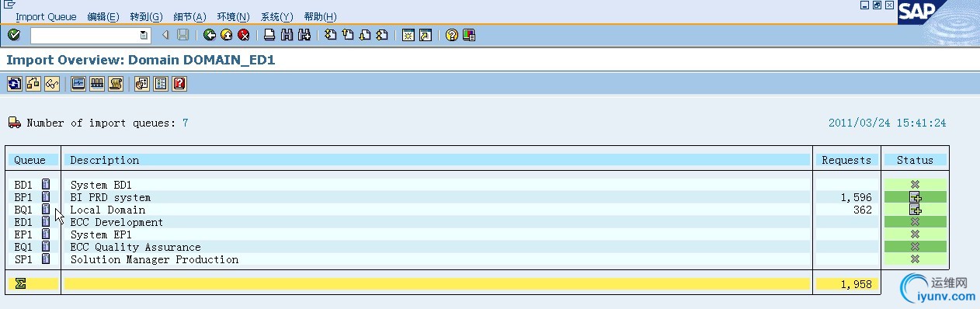Click the 1,596 requests value
Viewport: 980px width, 309px height.
point(856,197)
